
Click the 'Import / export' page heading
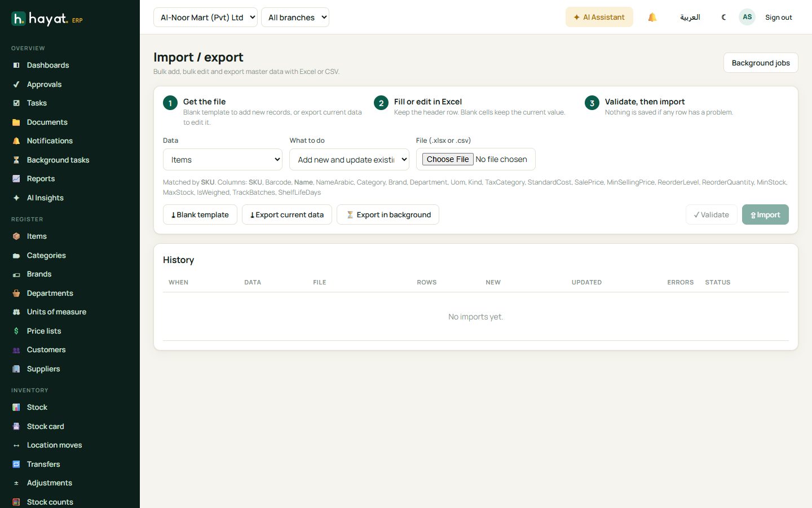pyautogui.click(x=198, y=57)
